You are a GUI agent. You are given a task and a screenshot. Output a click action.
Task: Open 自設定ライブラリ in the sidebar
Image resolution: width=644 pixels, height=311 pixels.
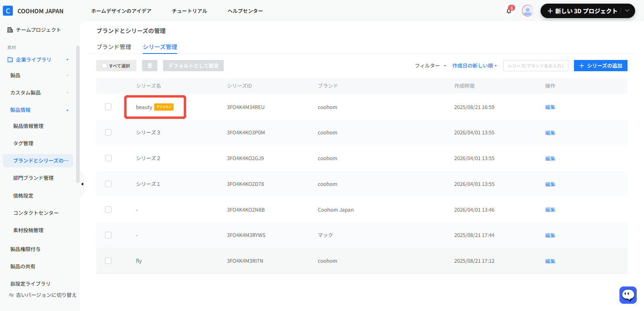[30, 284]
